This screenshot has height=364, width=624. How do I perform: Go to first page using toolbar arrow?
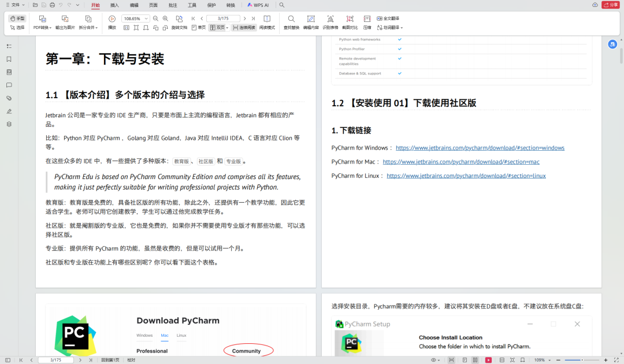[194, 18]
